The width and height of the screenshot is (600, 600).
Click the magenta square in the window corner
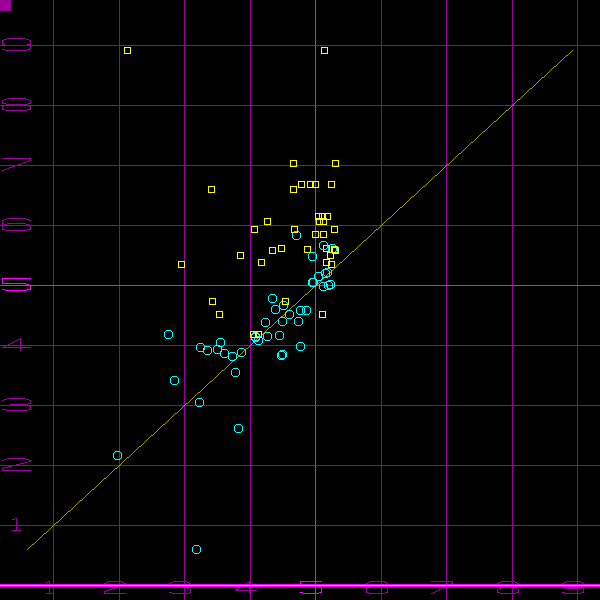point(5,5)
